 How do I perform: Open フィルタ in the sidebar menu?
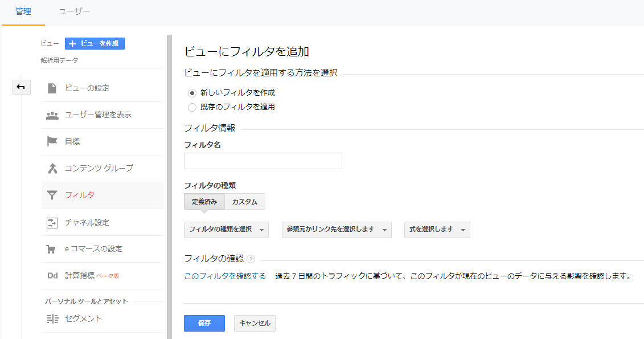pos(102,195)
